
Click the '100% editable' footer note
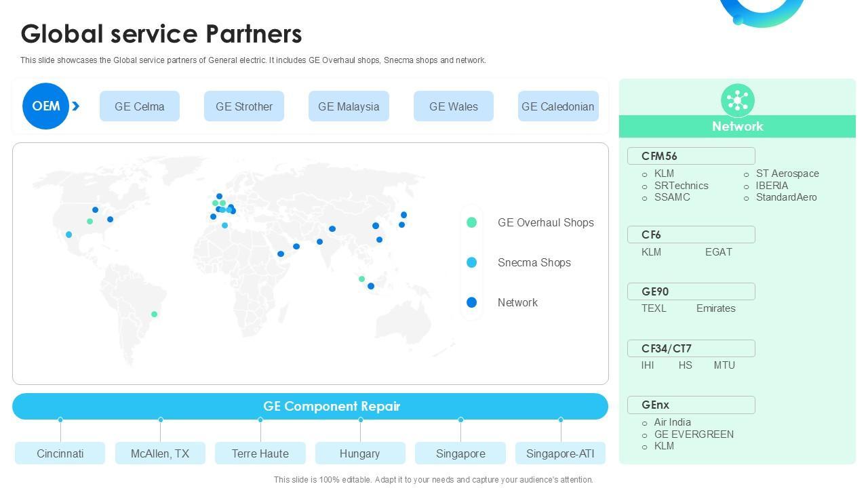[x=433, y=480]
